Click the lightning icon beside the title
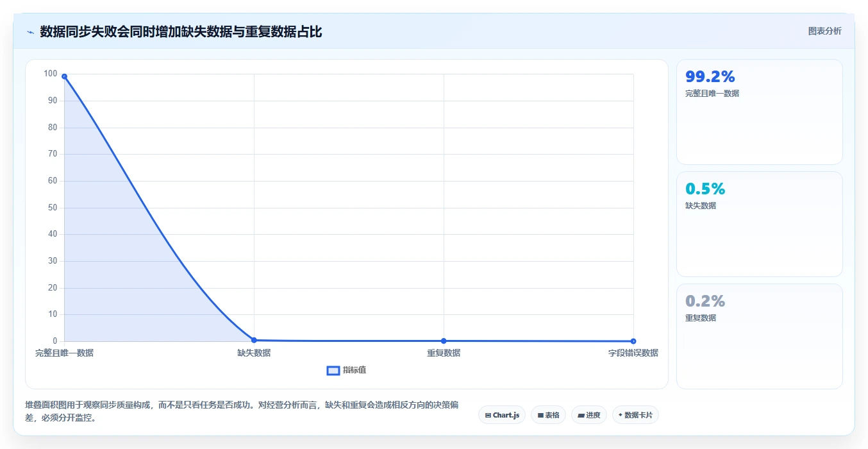 coord(30,32)
